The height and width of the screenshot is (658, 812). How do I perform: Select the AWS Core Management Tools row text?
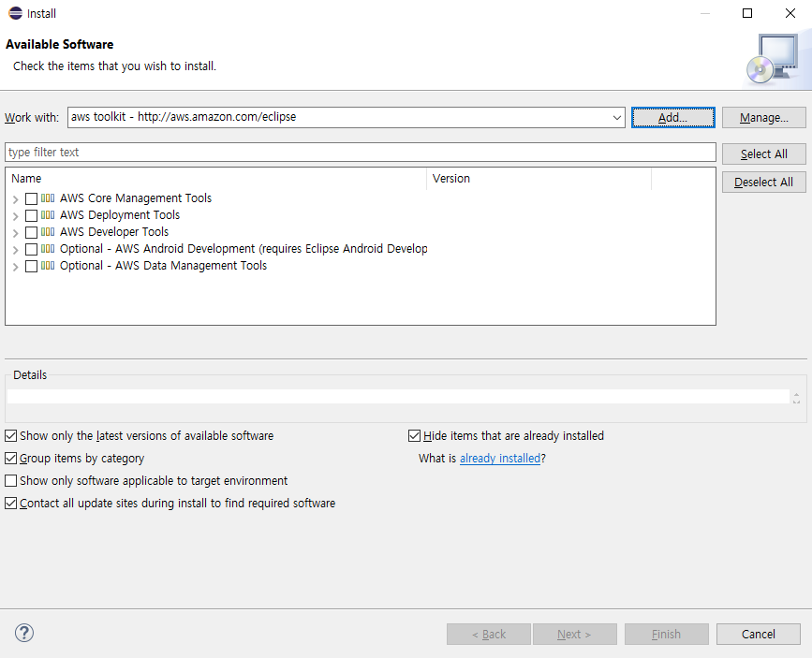136,198
